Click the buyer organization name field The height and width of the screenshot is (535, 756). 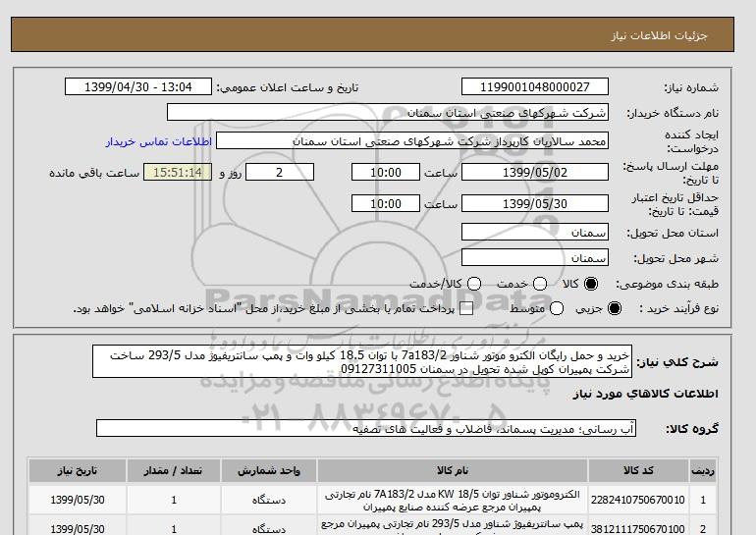pos(388,112)
